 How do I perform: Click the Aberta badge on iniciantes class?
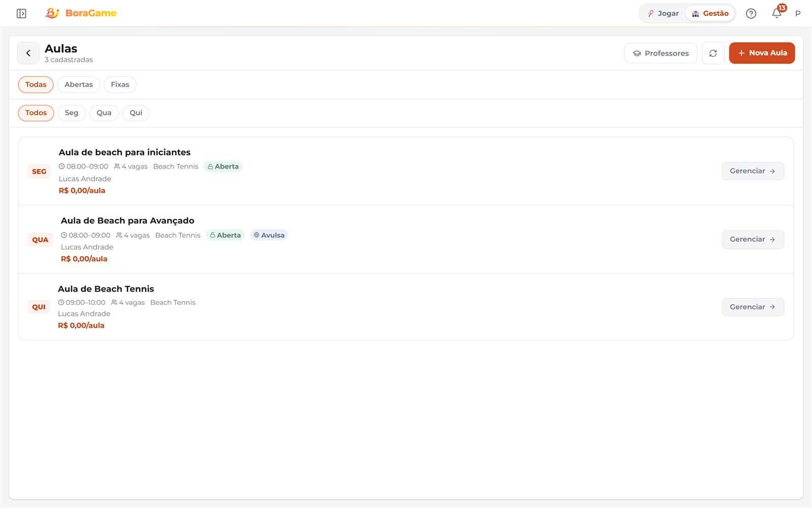pos(223,167)
